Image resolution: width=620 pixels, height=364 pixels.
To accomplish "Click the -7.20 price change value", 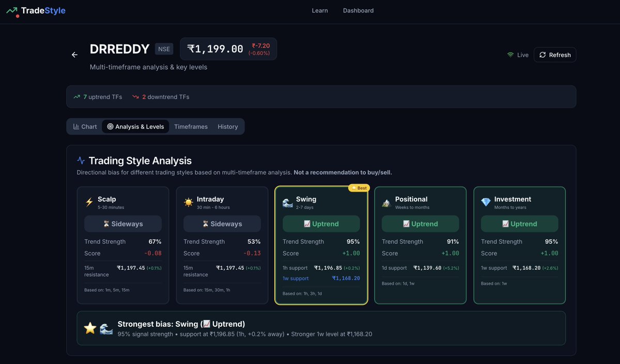I will [x=261, y=46].
